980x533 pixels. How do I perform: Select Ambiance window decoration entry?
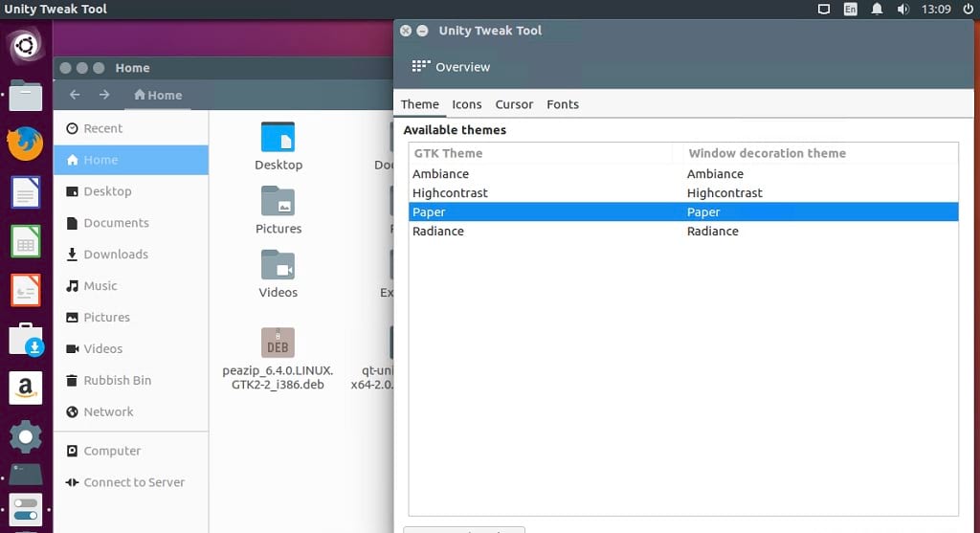pos(715,174)
